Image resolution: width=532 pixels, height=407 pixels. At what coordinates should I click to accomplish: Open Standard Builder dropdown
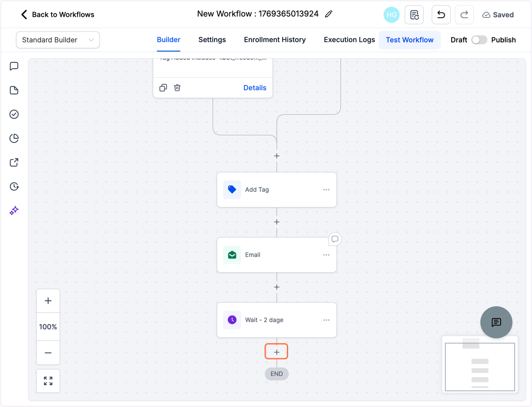[x=58, y=40]
